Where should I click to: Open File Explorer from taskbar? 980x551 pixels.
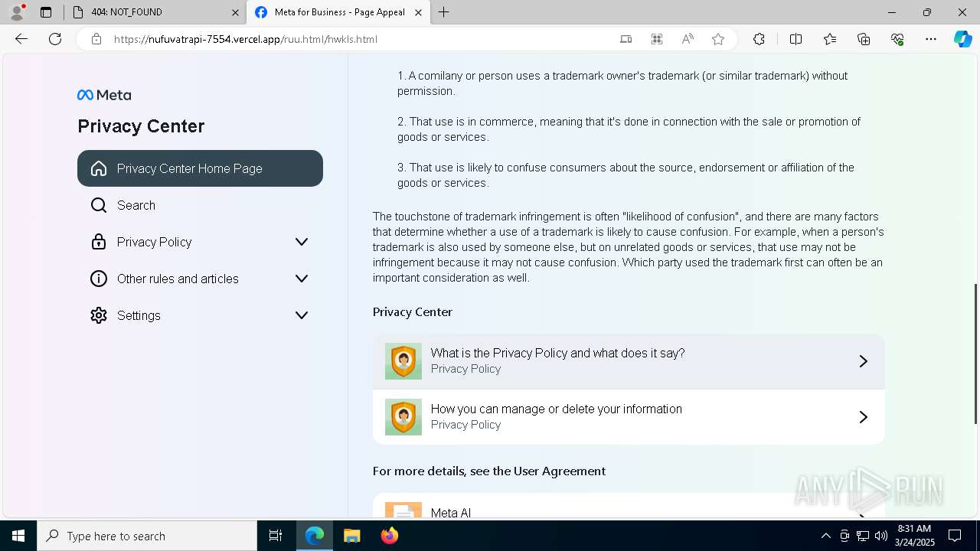pos(351,536)
